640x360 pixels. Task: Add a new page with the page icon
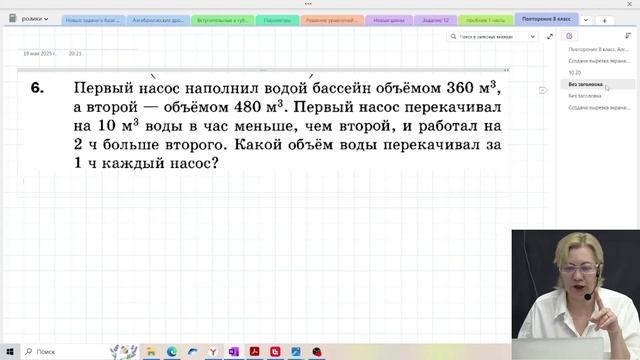pos(569,36)
